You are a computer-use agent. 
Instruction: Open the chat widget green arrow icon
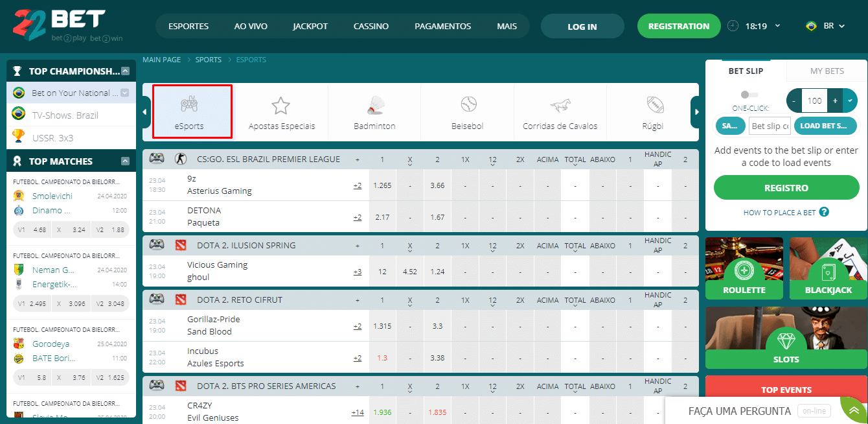pyautogui.click(x=854, y=410)
